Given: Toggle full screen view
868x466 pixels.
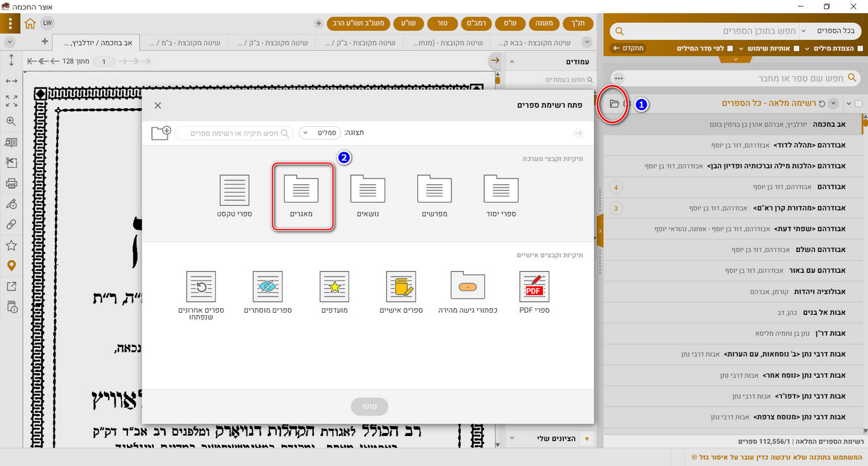Looking at the screenshot, I should coord(11,101).
